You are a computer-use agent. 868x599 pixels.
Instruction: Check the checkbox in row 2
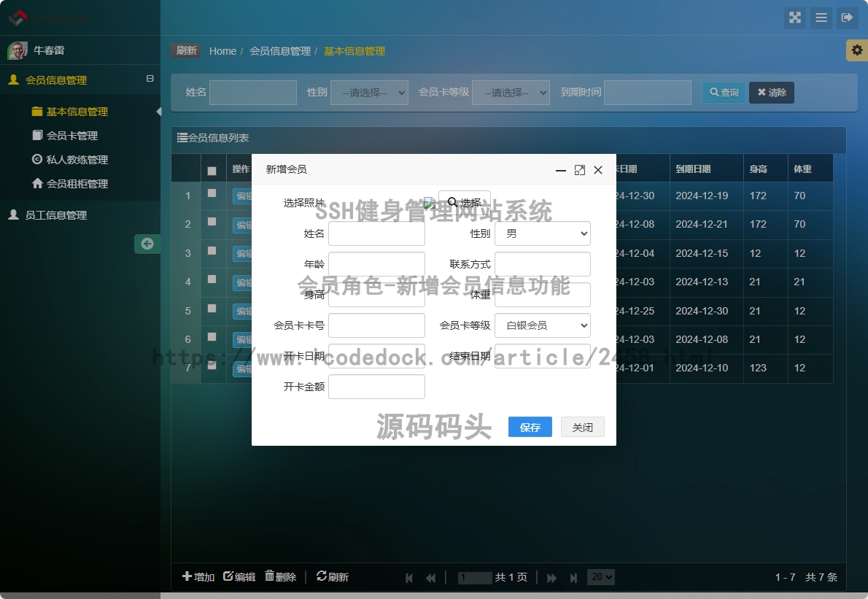(212, 222)
